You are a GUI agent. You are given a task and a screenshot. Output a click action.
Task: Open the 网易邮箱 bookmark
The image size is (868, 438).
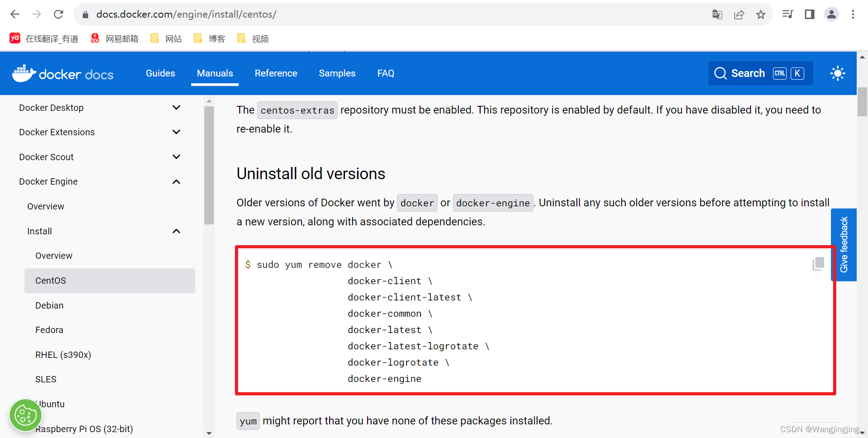[114, 38]
